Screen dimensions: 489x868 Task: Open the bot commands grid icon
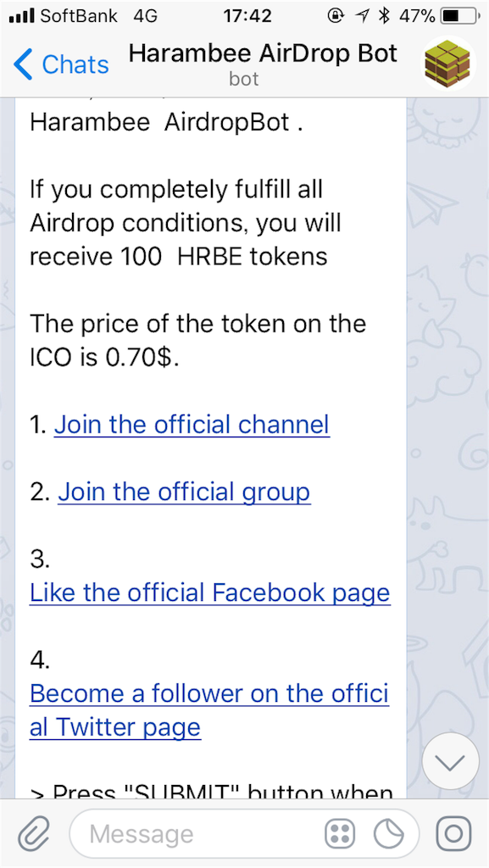(340, 834)
